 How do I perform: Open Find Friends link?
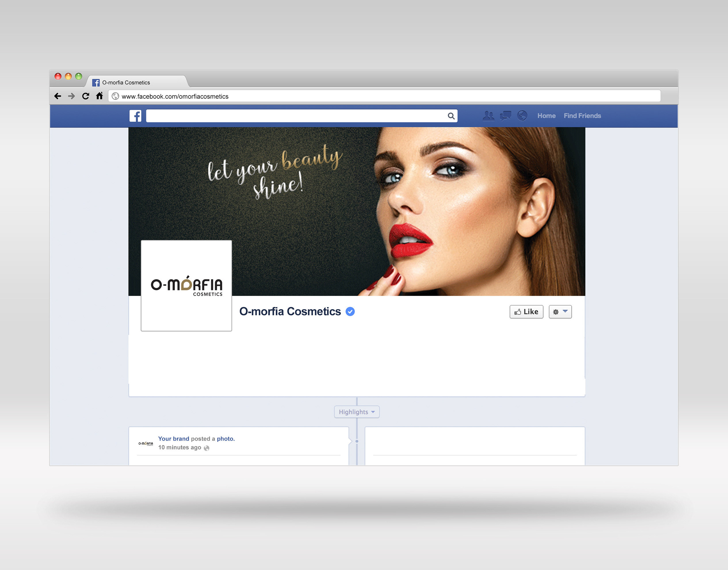pos(582,116)
